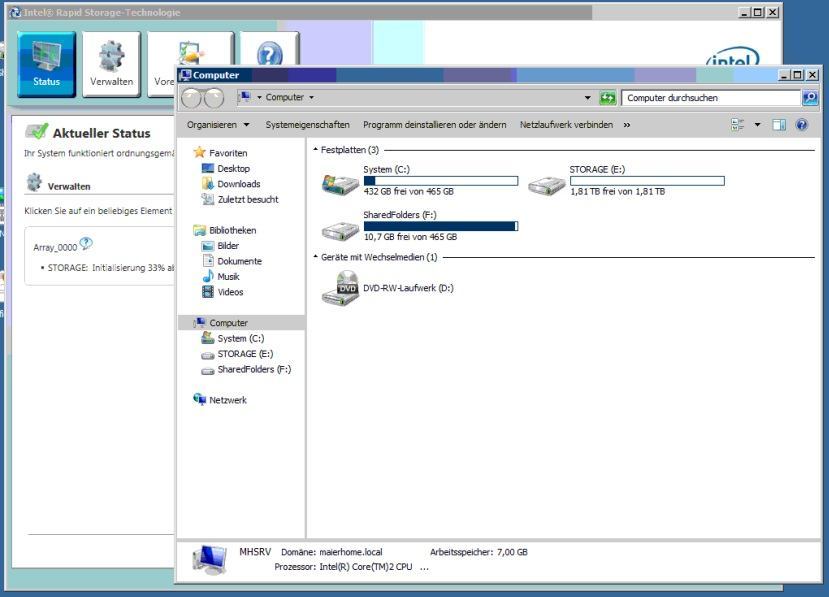This screenshot has width=829, height=597.
Task: Click Netzlaufwerk verbinden
Action: (566, 125)
